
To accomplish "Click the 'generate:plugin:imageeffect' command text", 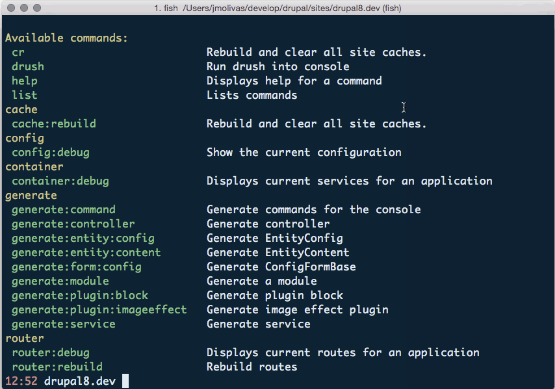I will point(99,310).
